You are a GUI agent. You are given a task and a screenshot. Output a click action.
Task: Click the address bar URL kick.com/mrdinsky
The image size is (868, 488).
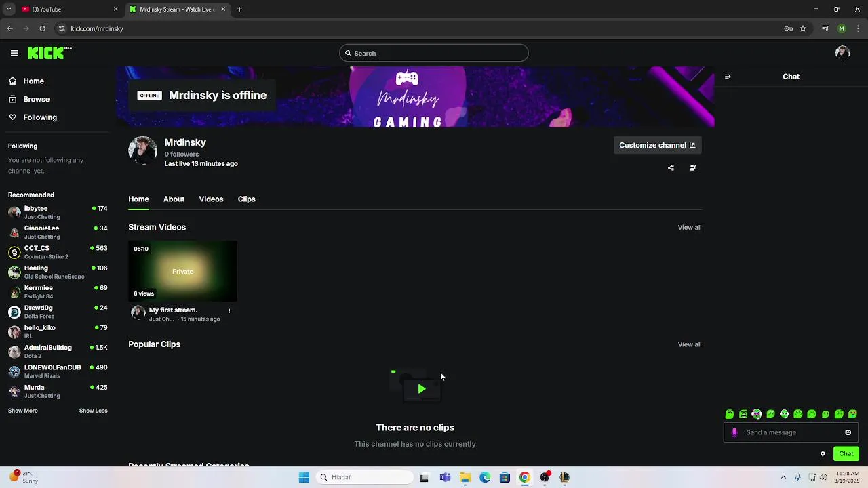tap(97, 28)
